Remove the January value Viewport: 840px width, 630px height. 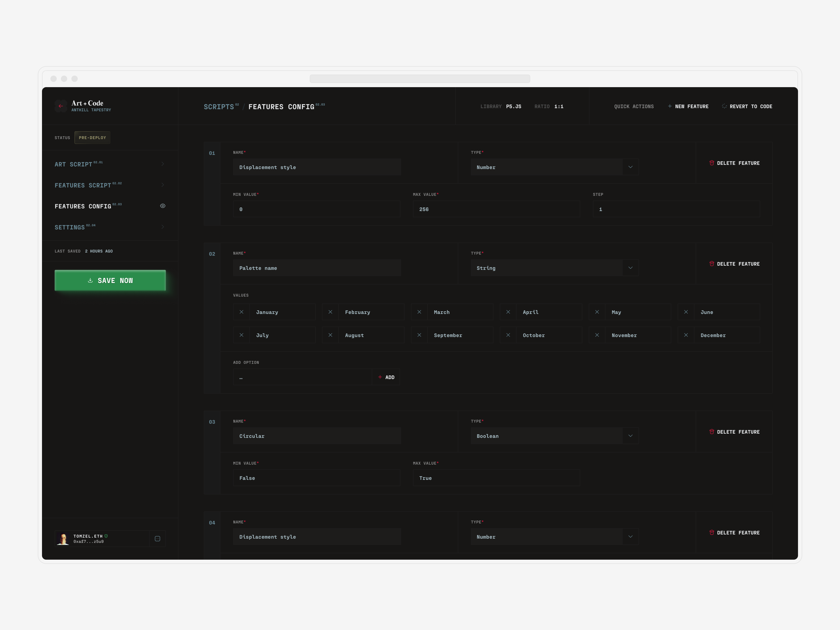(241, 312)
